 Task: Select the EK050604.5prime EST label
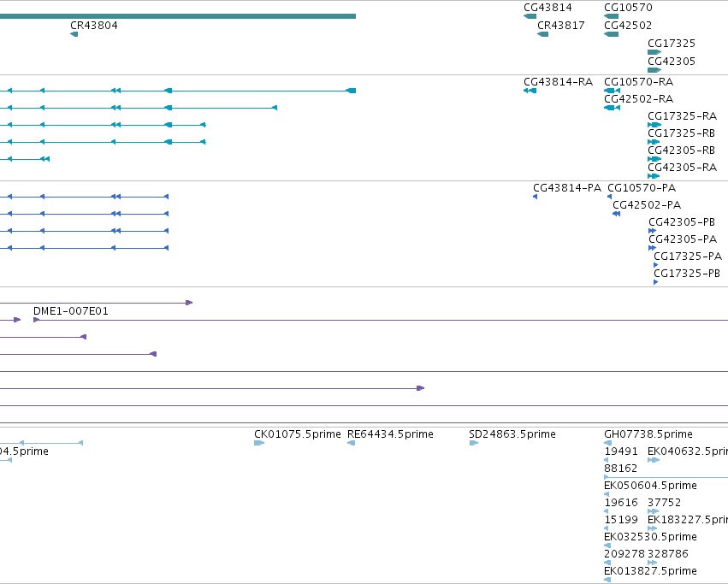pos(650,486)
